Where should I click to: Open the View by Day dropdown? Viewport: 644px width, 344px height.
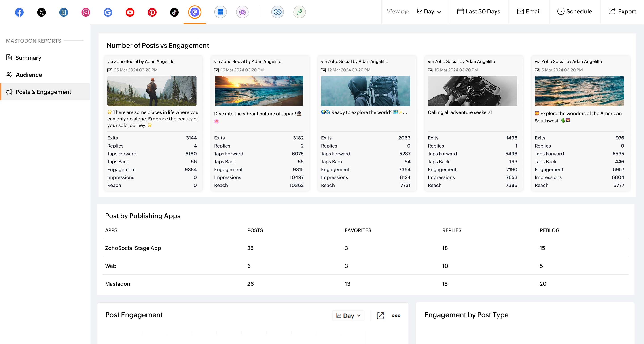429,11
